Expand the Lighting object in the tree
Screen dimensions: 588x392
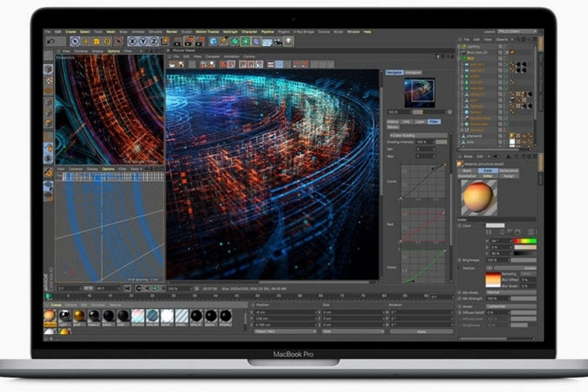(x=460, y=46)
